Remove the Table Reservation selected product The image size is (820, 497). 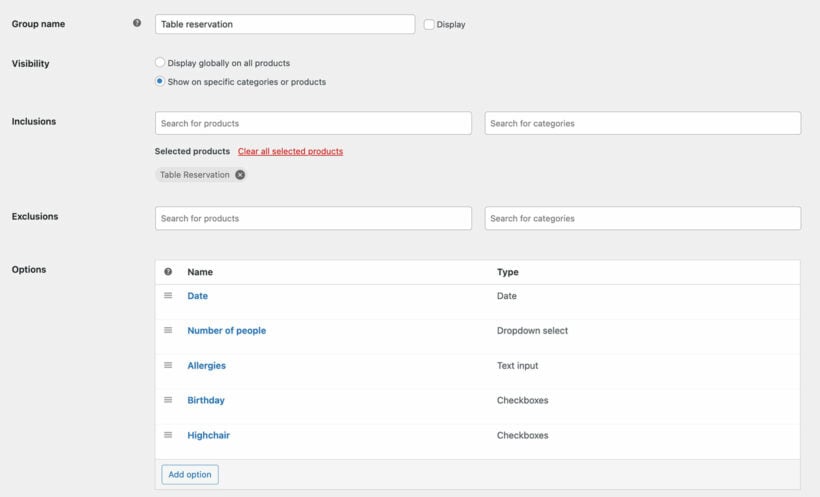tap(240, 175)
